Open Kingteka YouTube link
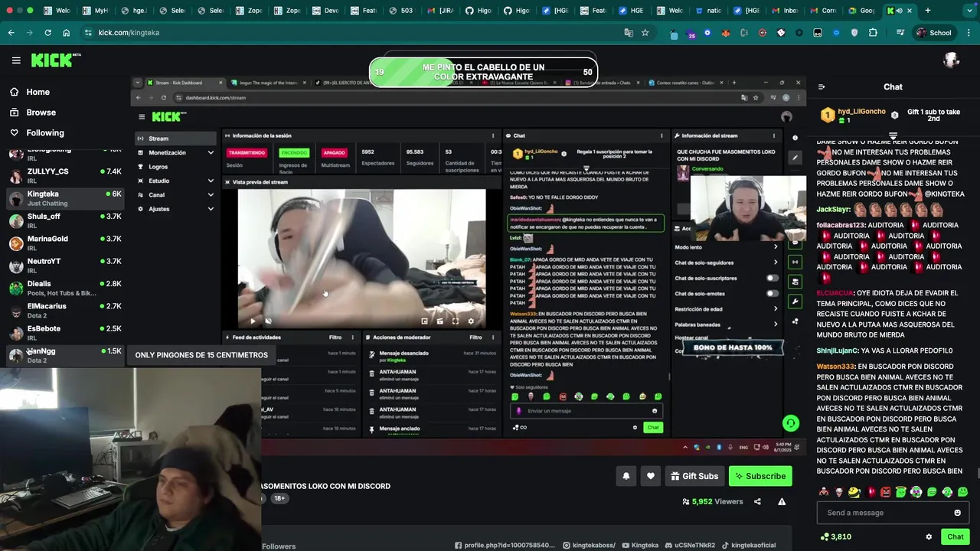Viewport: 980px width, 551px height. click(640, 546)
